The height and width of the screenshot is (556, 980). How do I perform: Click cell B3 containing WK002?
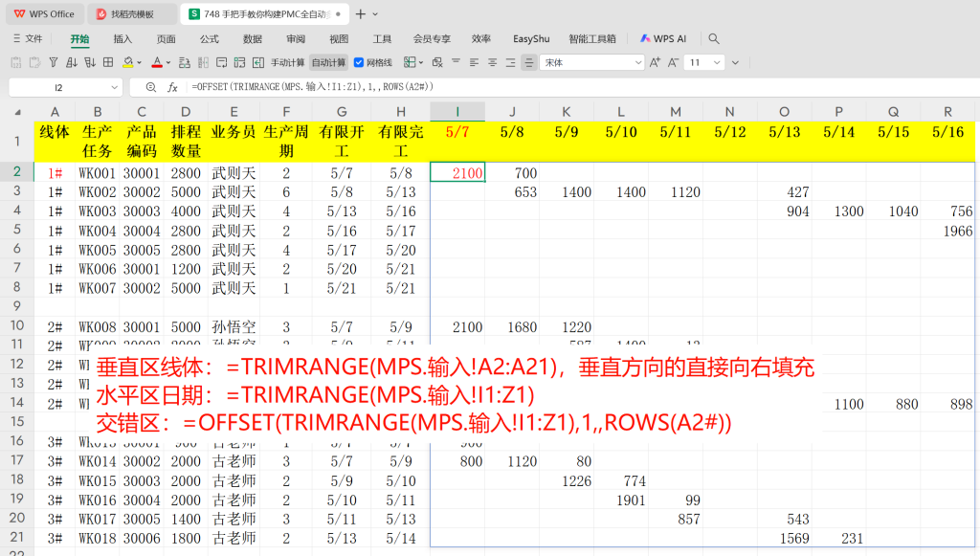97,191
